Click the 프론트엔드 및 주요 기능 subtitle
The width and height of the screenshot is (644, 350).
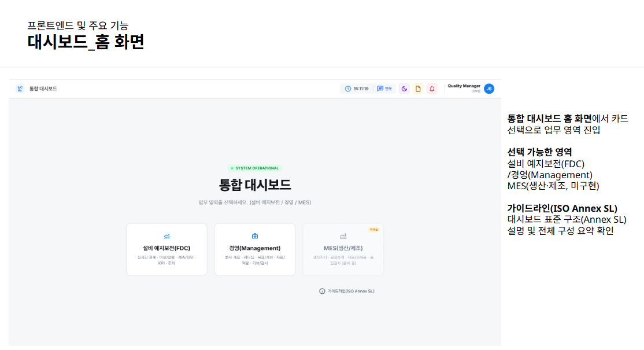(78, 25)
